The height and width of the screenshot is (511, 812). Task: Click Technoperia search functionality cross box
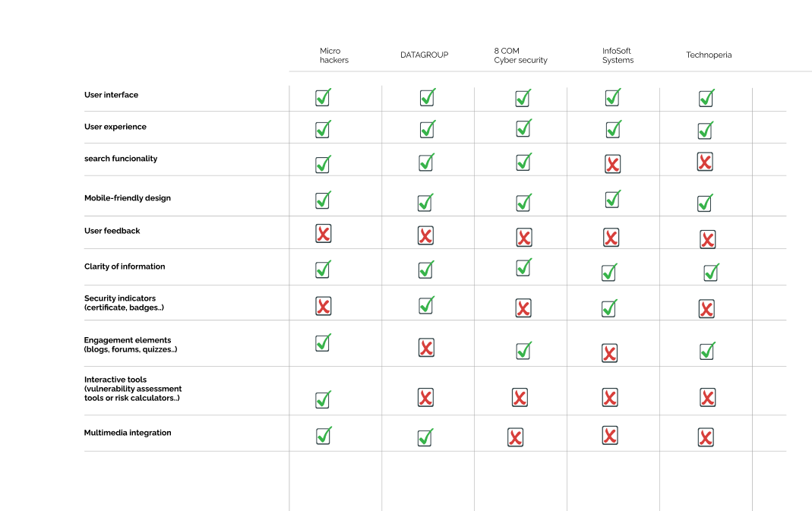pyautogui.click(x=705, y=162)
